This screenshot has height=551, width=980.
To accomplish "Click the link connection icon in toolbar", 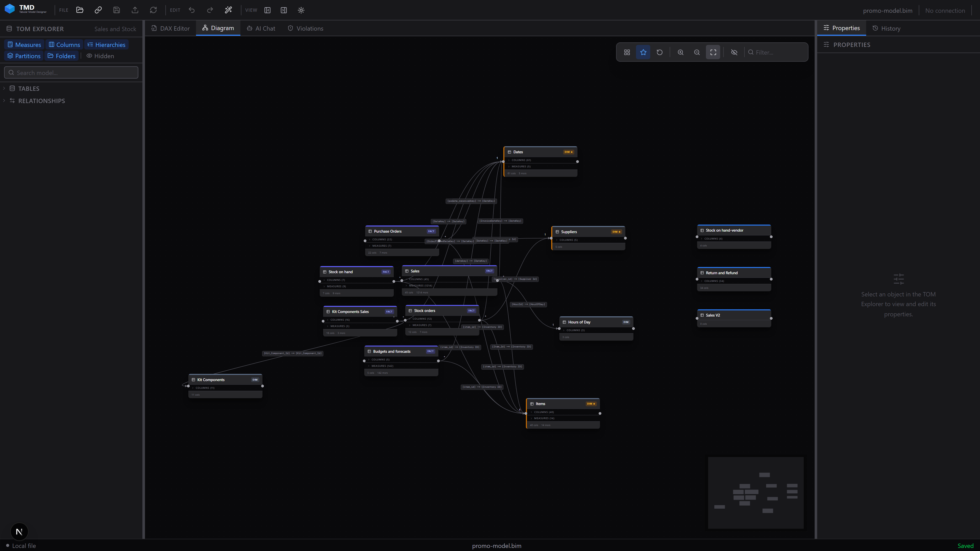I will click(x=98, y=10).
